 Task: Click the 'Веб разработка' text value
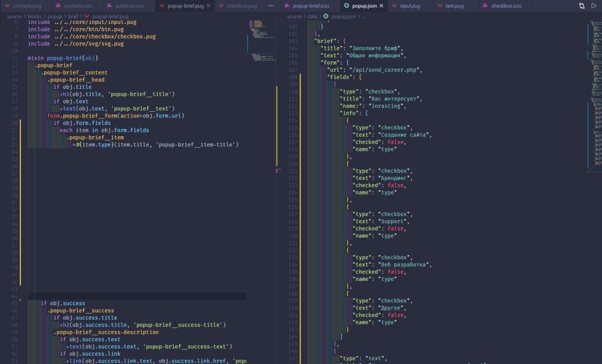pyautogui.click(x=403, y=264)
